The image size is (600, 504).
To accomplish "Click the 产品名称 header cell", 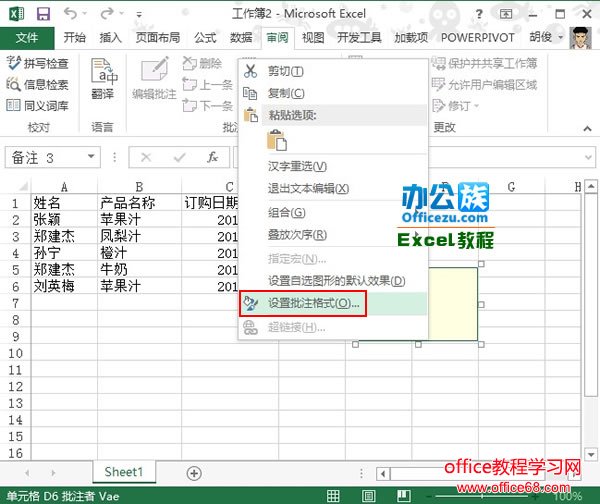I will pos(139,202).
